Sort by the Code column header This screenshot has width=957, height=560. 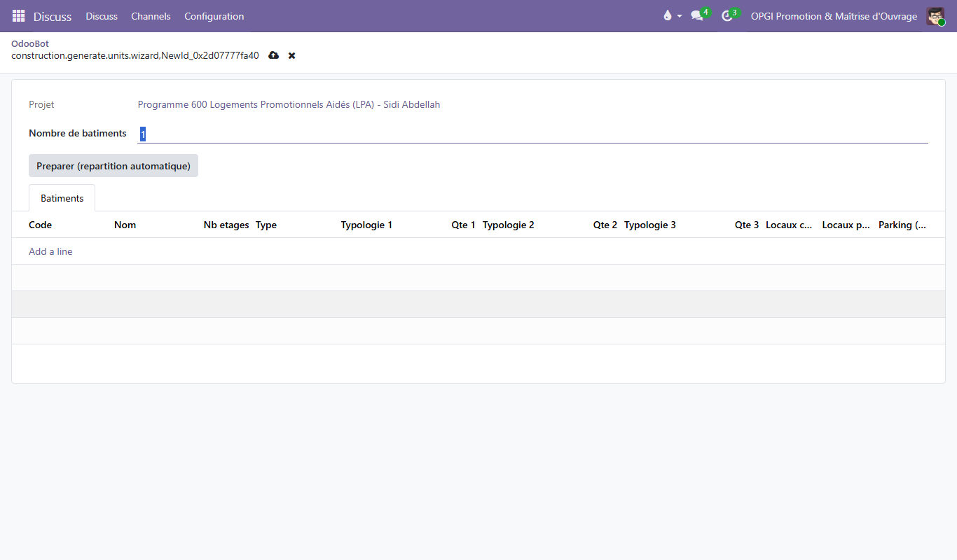coord(41,225)
